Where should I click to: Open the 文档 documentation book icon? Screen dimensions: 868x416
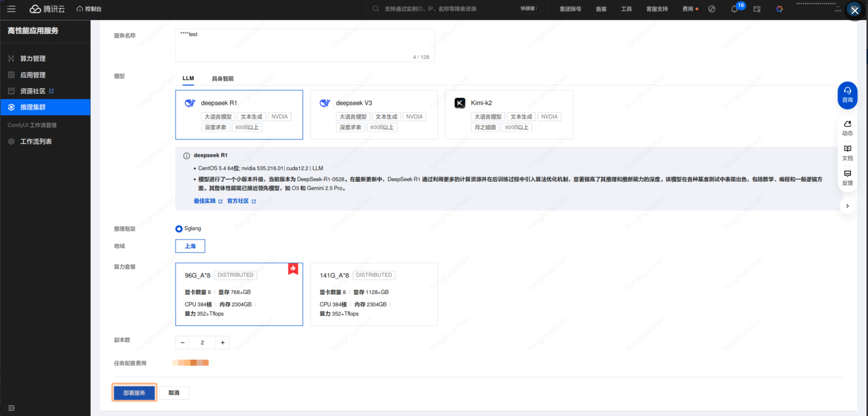click(x=847, y=153)
